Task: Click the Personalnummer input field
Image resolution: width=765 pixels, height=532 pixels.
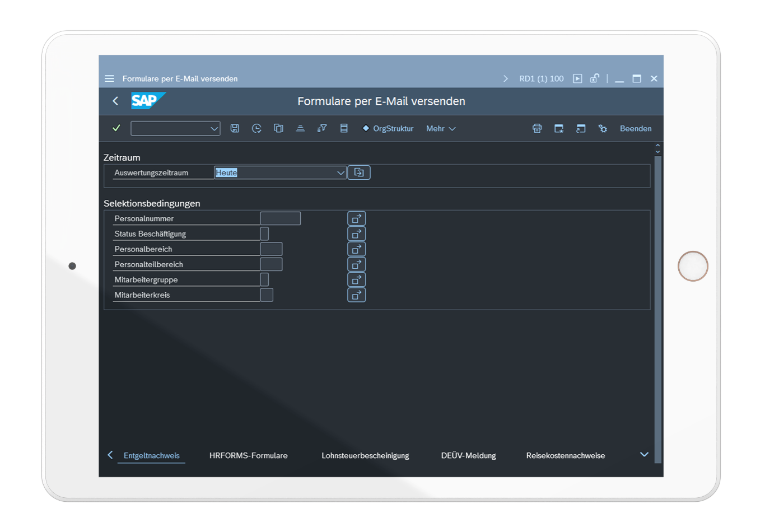Action: coord(281,218)
